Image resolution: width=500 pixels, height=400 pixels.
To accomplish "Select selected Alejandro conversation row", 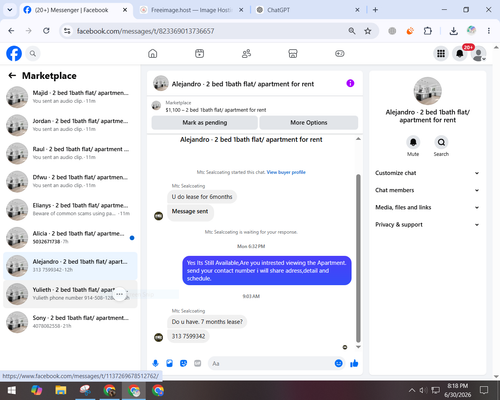I will pos(70,266).
